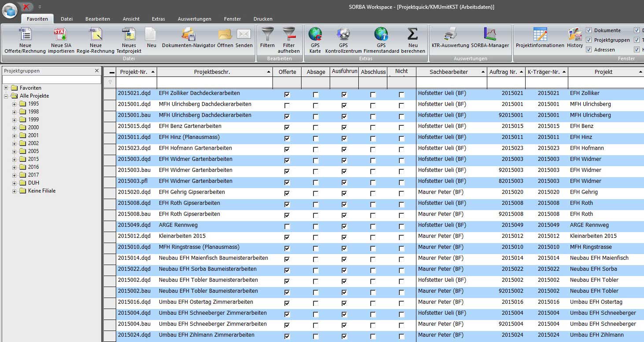The height and width of the screenshot is (342, 644).
Task: Open the Bearbeiten ribbon tab
Action: point(98,19)
